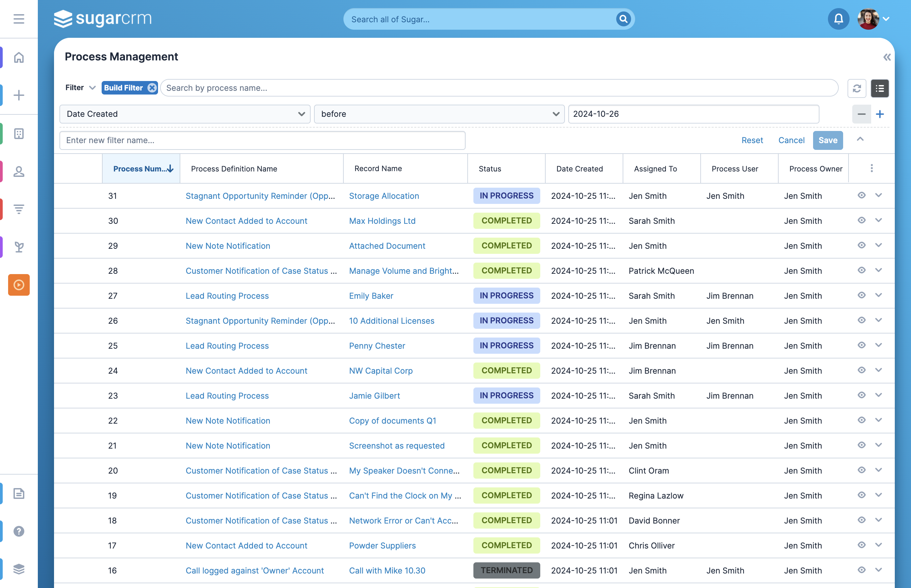Open row actions dropdown for process 27
This screenshot has width=911, height=588.
click(879, 295)
